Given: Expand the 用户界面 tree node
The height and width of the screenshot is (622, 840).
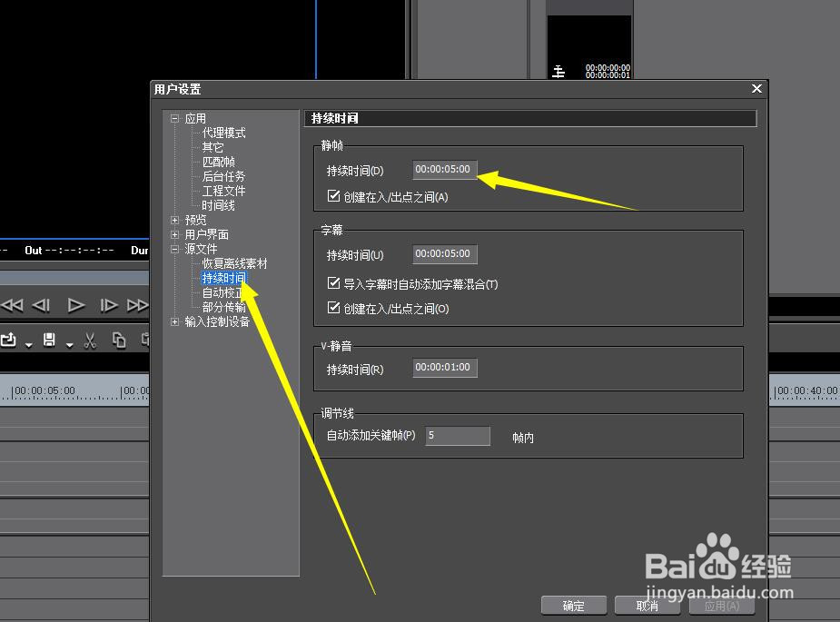Looking at the screenshot, I should click(174, 234).
